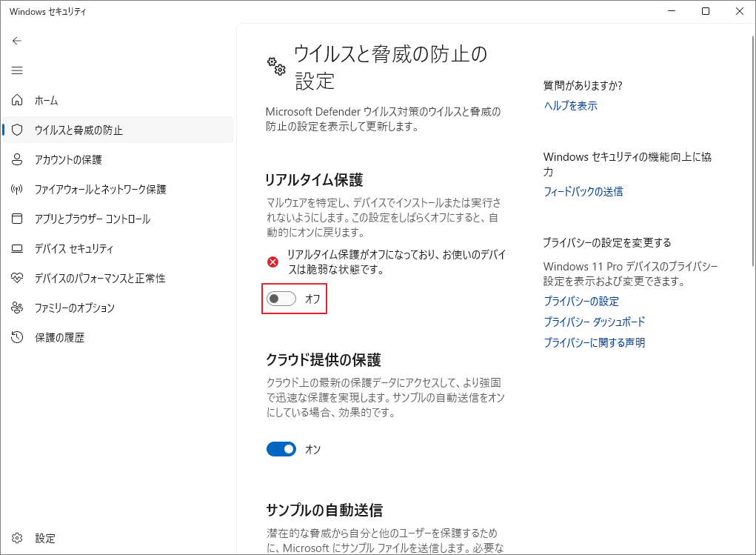Image resolution: width=756 pixels, height=555 pixels.
Task: Select the ホーム icon in the sidebar
Action: (16, 100)
